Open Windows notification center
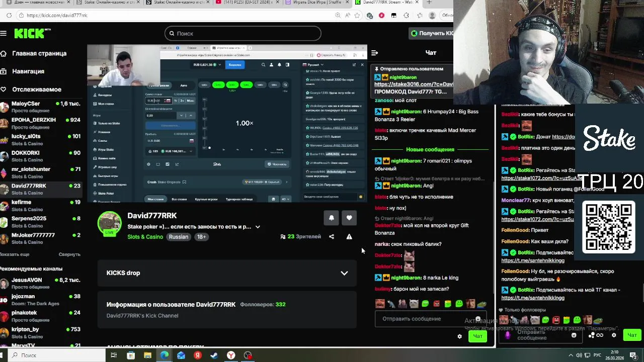The width and height of the screenshot is (644, 362). click(x=633, y=355)
